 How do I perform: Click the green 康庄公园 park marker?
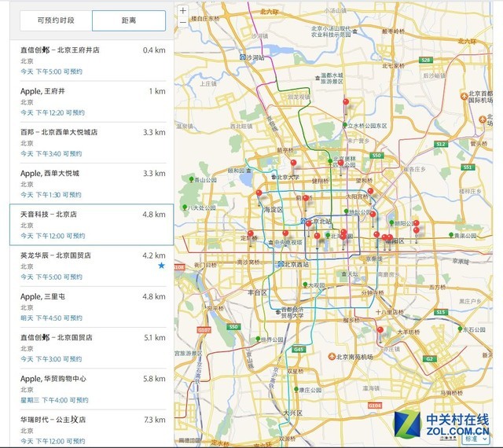point(296,390)
